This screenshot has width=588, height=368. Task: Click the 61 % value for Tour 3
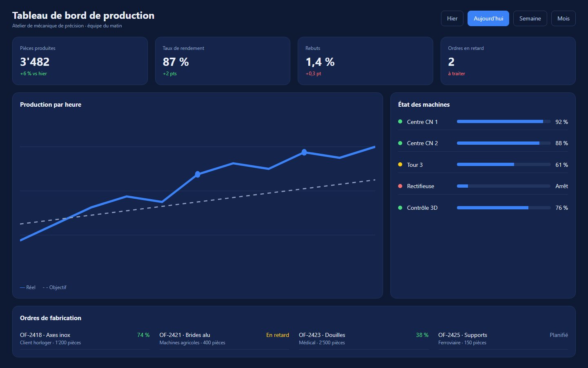(x=562, y=165)
